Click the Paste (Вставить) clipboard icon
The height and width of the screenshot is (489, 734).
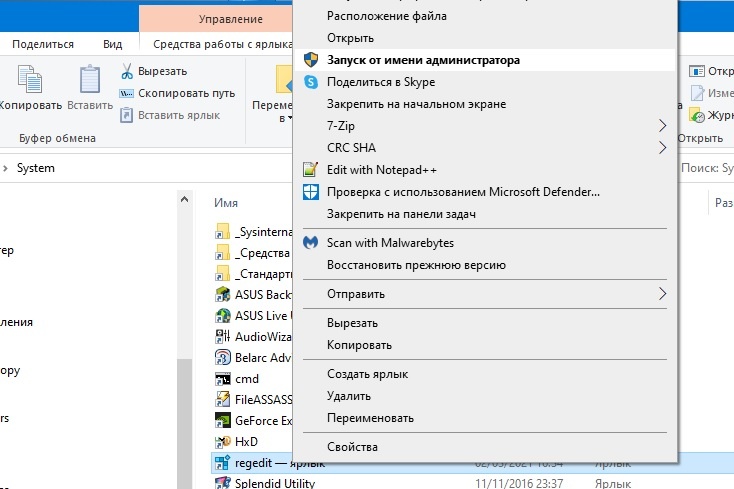pyautogui.click(x=90, y=79)
